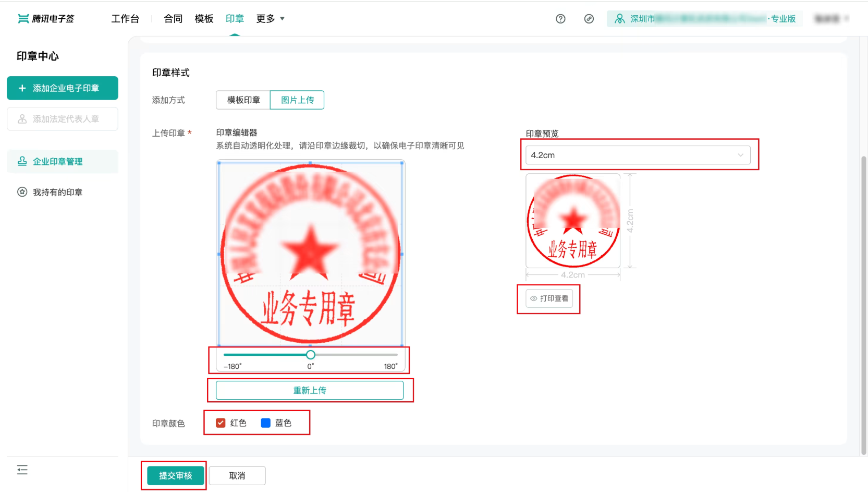Click 取消 button

coord(237,475)
